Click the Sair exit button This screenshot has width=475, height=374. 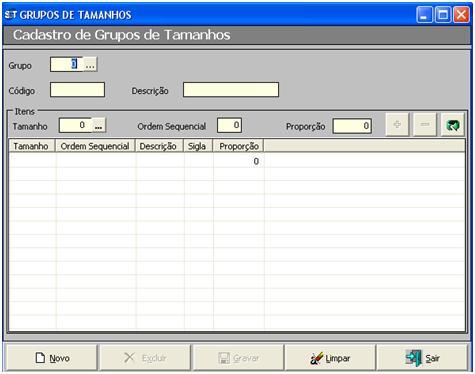422,358
